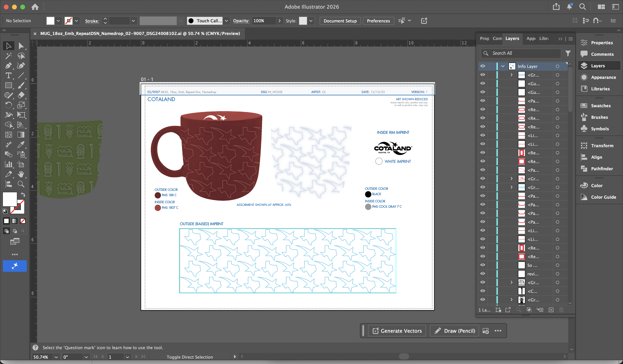This screenshot has height=364, width=623.
Task: Select the Pen tool
Action: [8, 66]
